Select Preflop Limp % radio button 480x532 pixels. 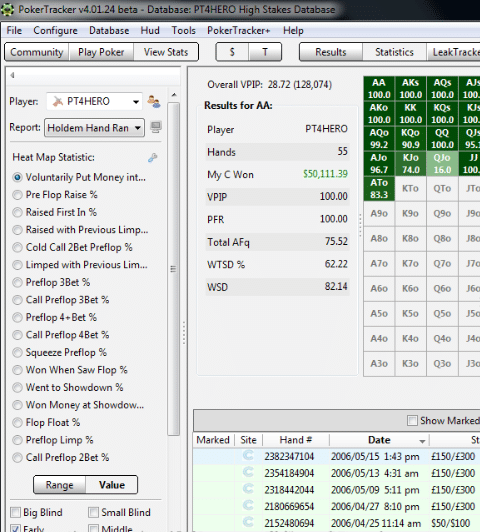(17, 440)
